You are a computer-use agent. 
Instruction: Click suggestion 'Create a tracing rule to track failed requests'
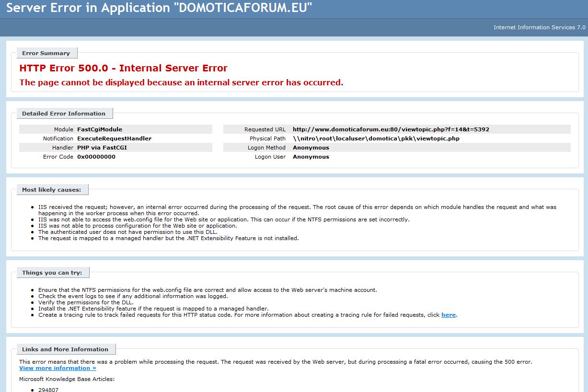(248, 315)
